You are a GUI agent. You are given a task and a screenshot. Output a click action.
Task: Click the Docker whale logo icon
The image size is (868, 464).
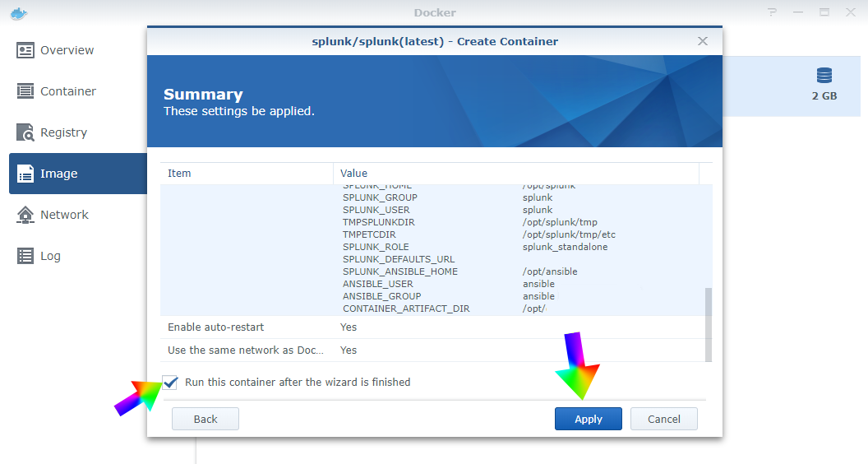(19, 13)
